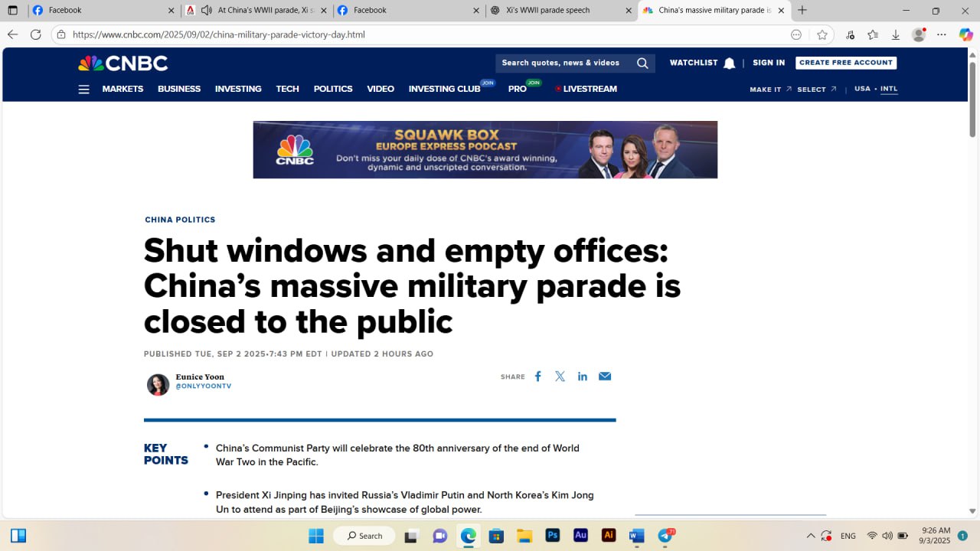Image resolution: width=980 pixels, height=551 pixels.
Task: Share article on Facebook
Action: [x=537, y=377]
